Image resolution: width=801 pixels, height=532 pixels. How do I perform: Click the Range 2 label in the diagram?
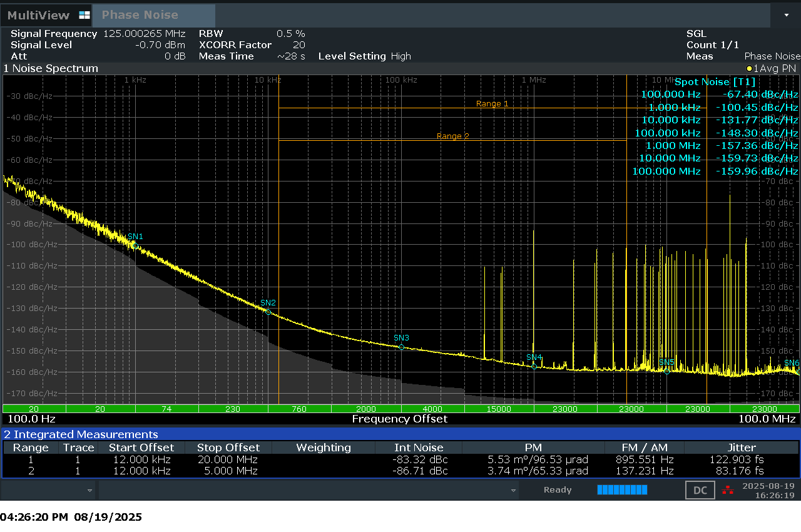coord(452,136)
